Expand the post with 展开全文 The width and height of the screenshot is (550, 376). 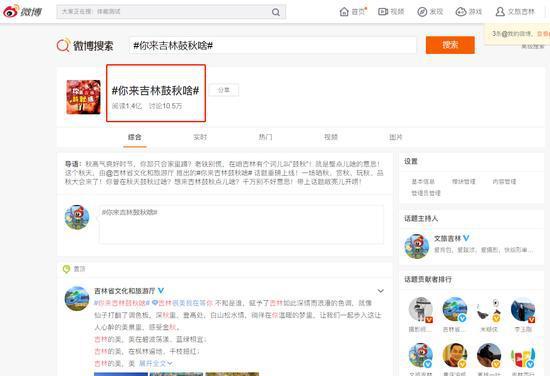coord(155,363)
